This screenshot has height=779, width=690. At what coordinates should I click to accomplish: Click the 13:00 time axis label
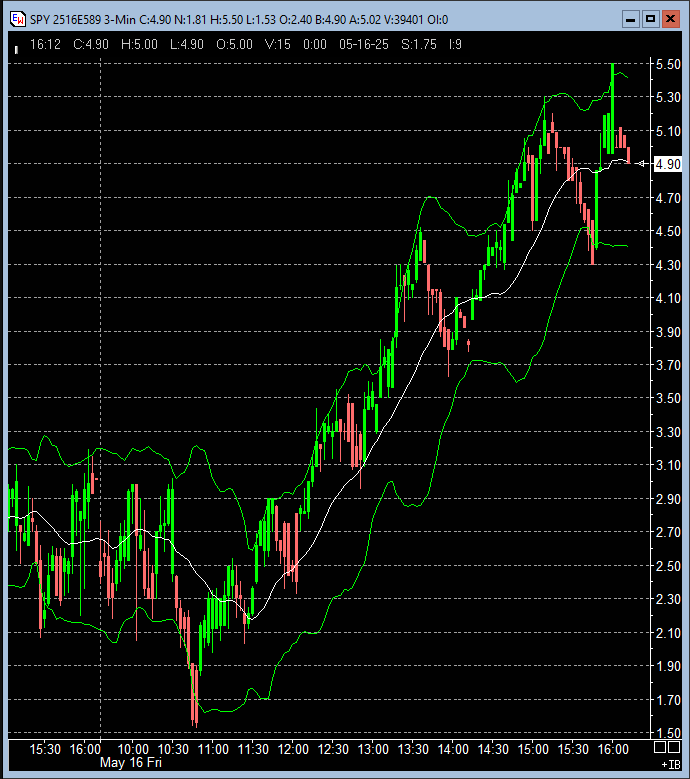(x=373, y=749)
